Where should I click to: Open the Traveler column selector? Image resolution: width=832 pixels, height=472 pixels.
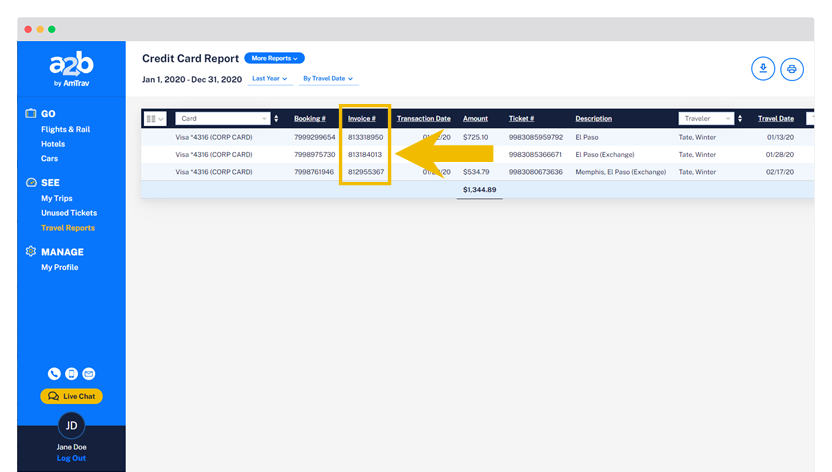pyautogui.click(x=705, y=119)
